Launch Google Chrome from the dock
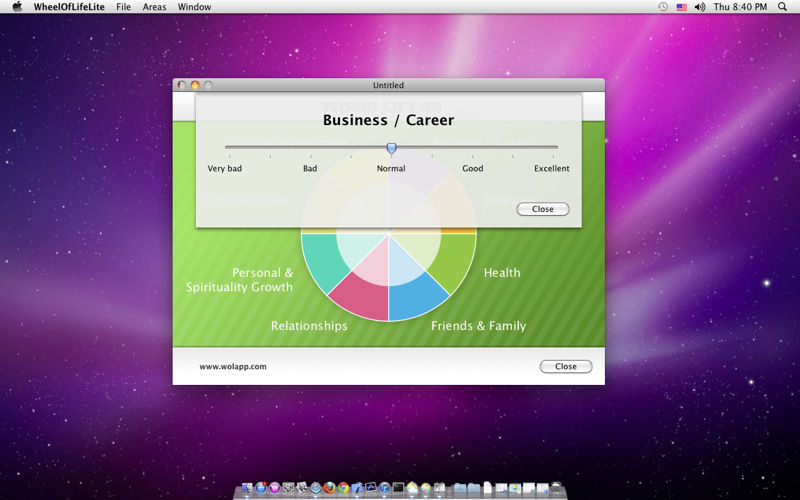The image size is (800, 500). (343, 488)
